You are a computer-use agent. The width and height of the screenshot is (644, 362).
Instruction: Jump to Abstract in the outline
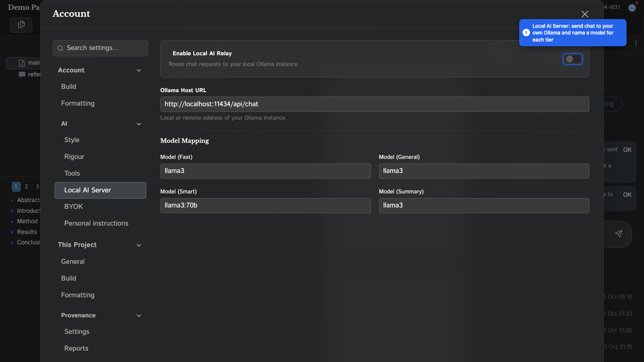coord(28,200)
